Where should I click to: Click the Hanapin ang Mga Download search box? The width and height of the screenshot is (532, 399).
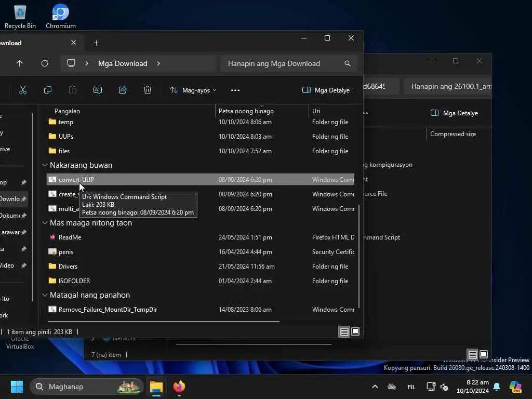288,63
